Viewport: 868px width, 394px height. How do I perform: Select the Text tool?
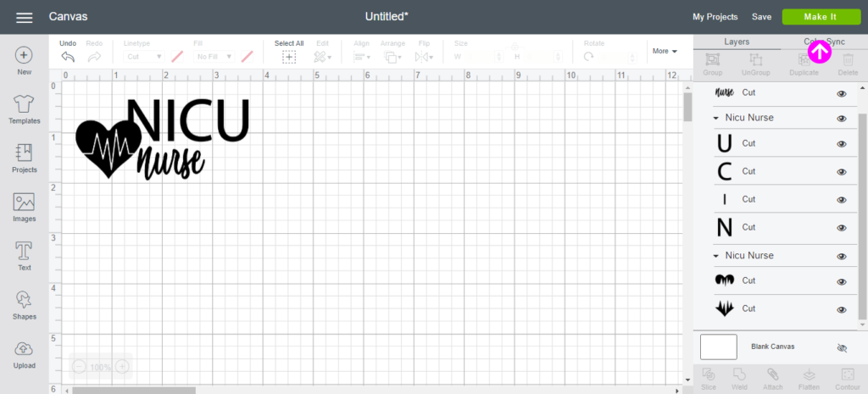point(24,252)
